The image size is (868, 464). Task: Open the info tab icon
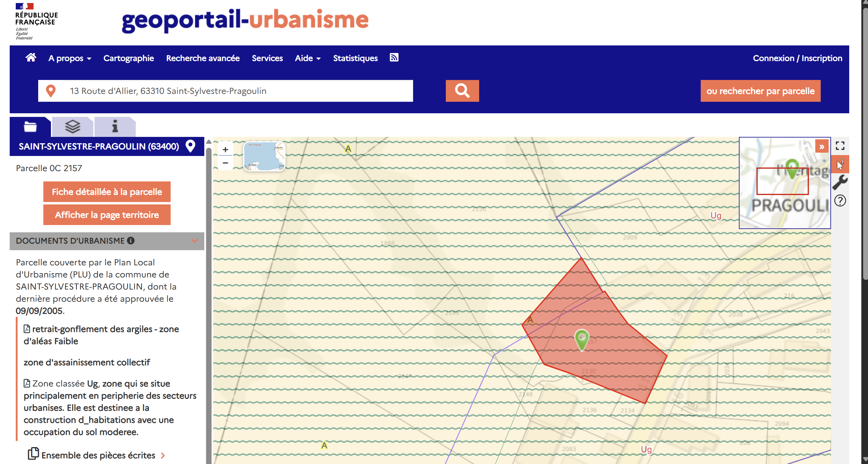click(115, 127)
